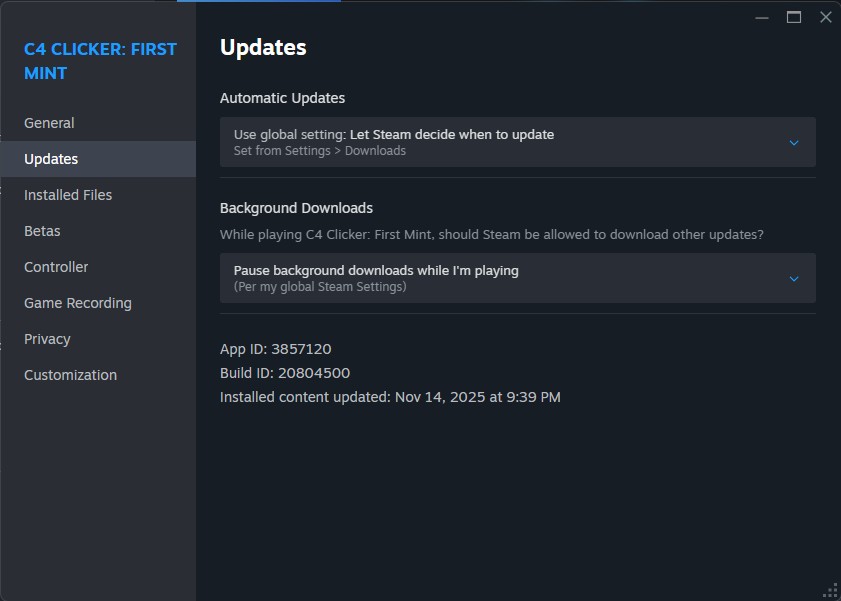This screenshot has height=601, width=841.
Task: Click the Build ID 20804500 text
Action: tap(285, 373)
